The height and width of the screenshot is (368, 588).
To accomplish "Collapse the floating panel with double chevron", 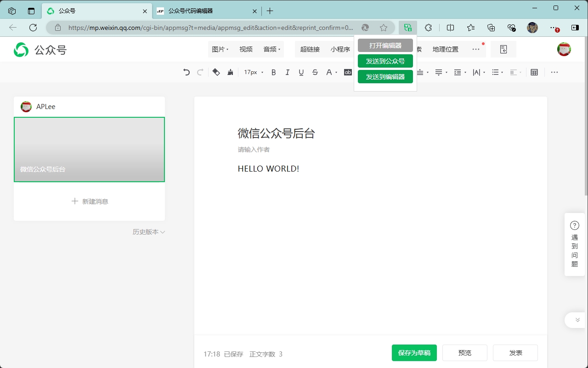I will click(577, 320).
